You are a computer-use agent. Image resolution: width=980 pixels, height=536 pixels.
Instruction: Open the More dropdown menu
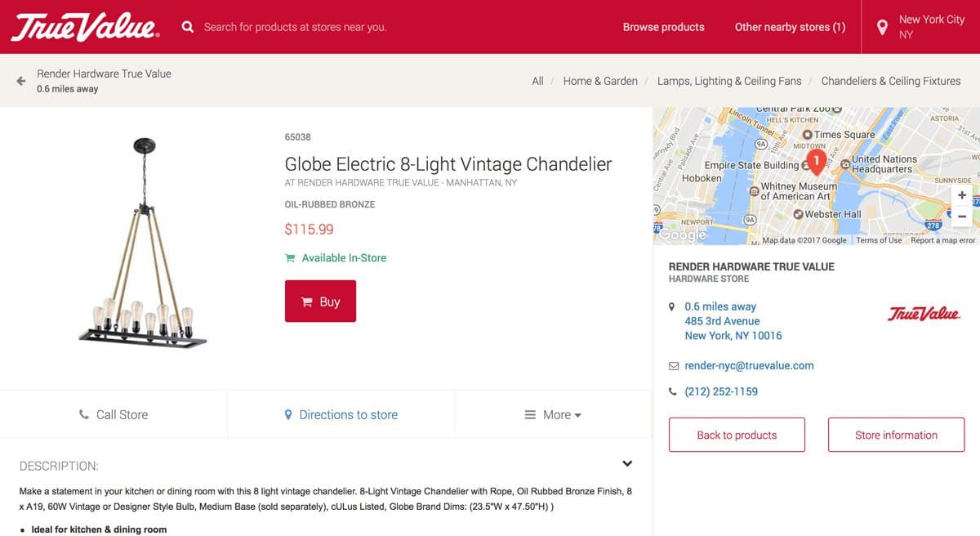553,414
